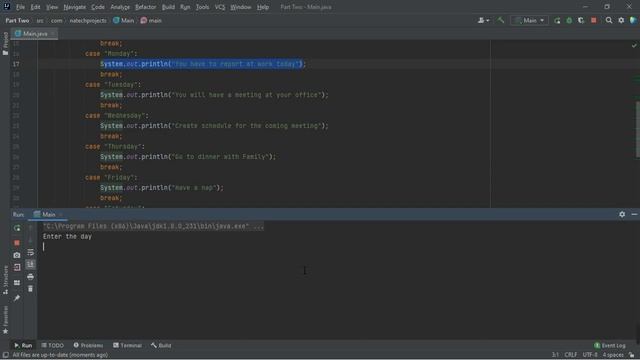Run with coverage from the toolbar
640x360 pixels.
581,20
